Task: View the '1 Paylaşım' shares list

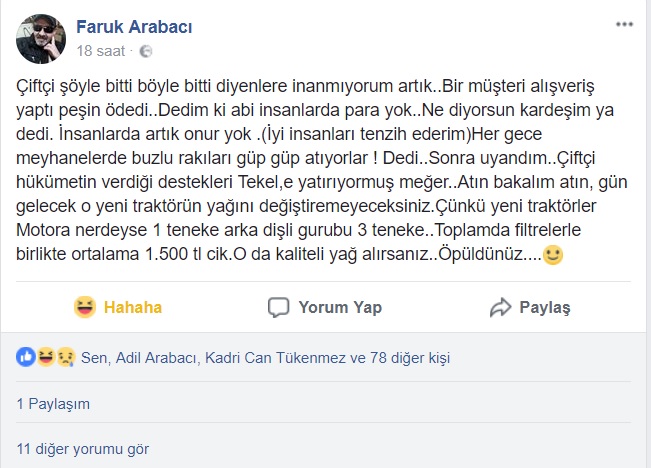Action: point(54,404)
